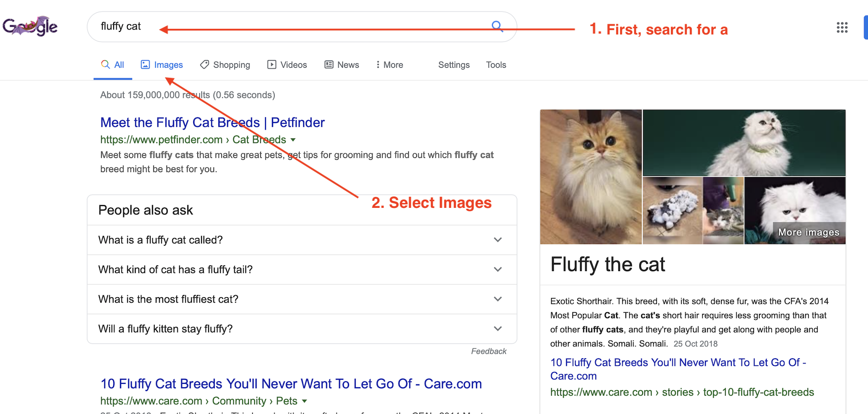
Task: Open search Tools
Action: pyautogui.click(x=496, y=65)
